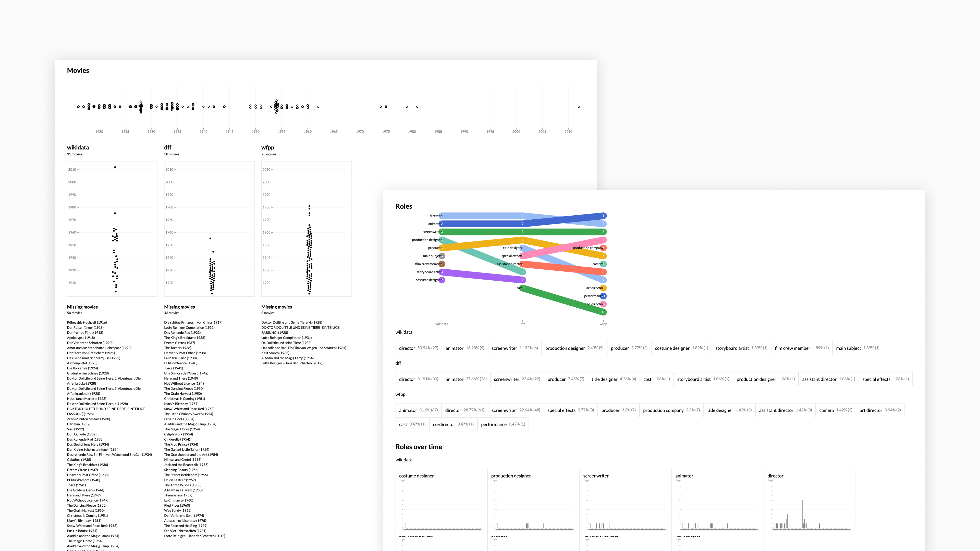Click the wikidata 'director 50.94% (27)' tag
The width and height of the screenshot is (980, 551).
click(x=419, y=348)
